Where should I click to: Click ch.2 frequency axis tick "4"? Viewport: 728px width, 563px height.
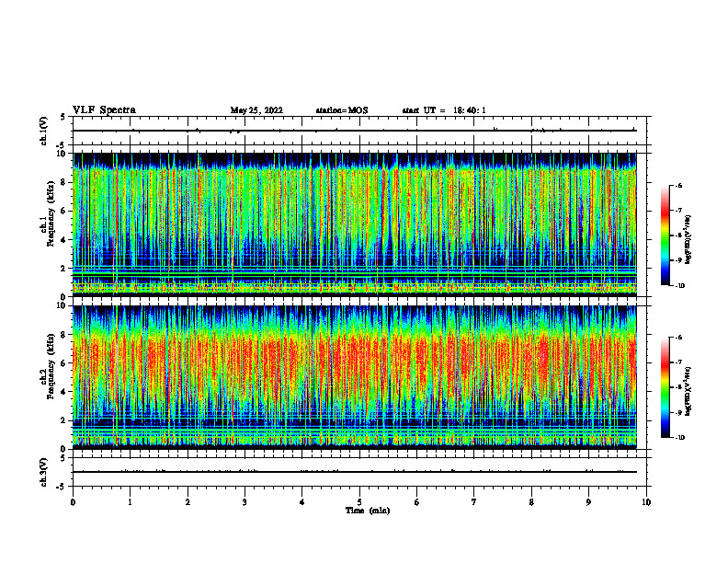[x=64, y=392]
